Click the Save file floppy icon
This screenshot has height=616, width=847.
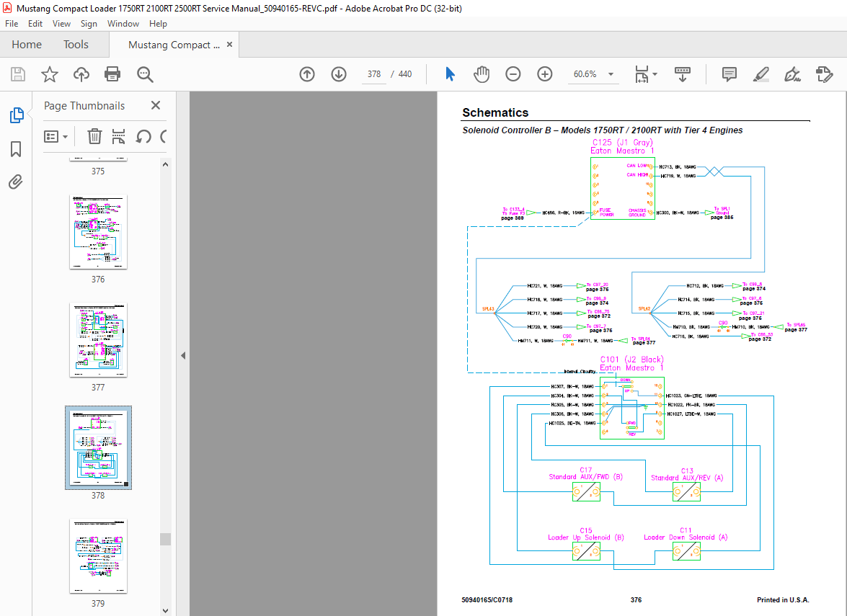tap(18, 74)
